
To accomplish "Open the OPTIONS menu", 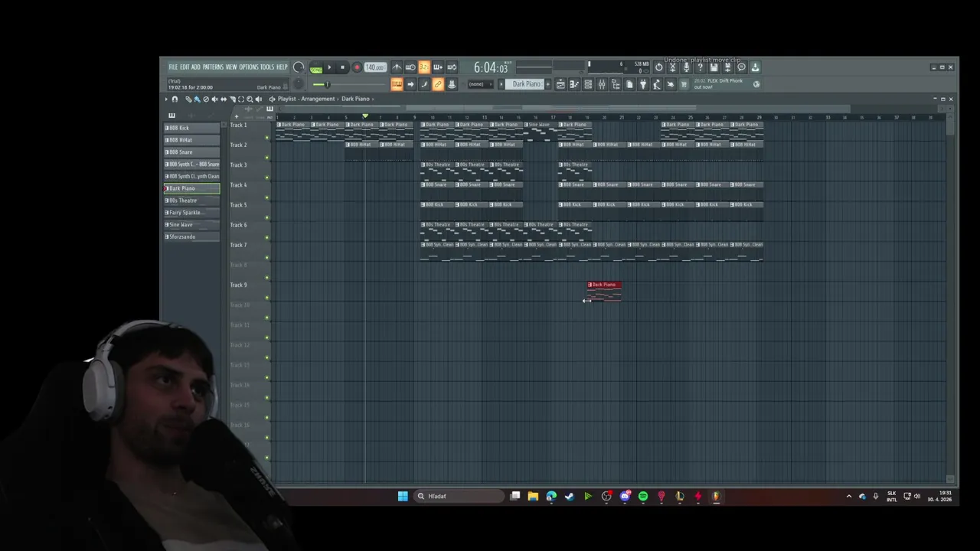I will (x=249, y=67).
